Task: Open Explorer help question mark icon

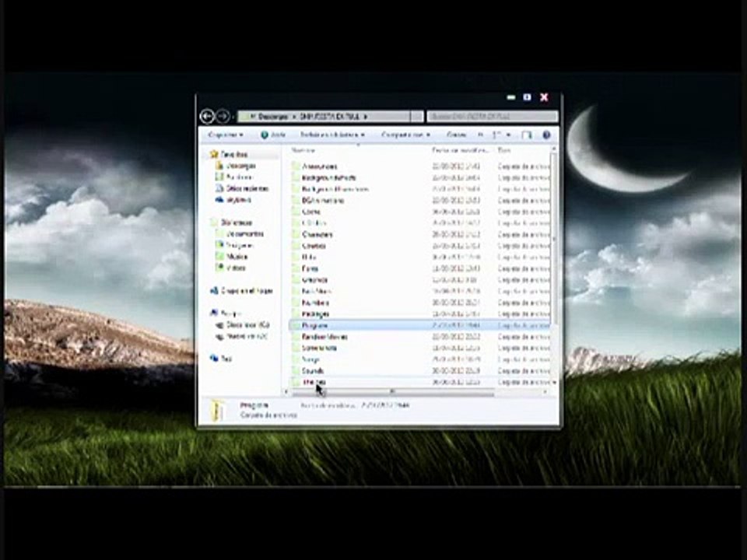Action: (x=546, y=135)
